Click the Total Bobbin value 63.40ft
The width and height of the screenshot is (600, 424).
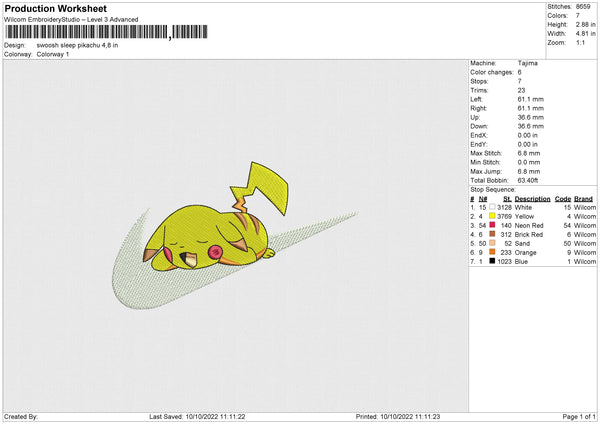pyautogui.click(x=528, y=180)
